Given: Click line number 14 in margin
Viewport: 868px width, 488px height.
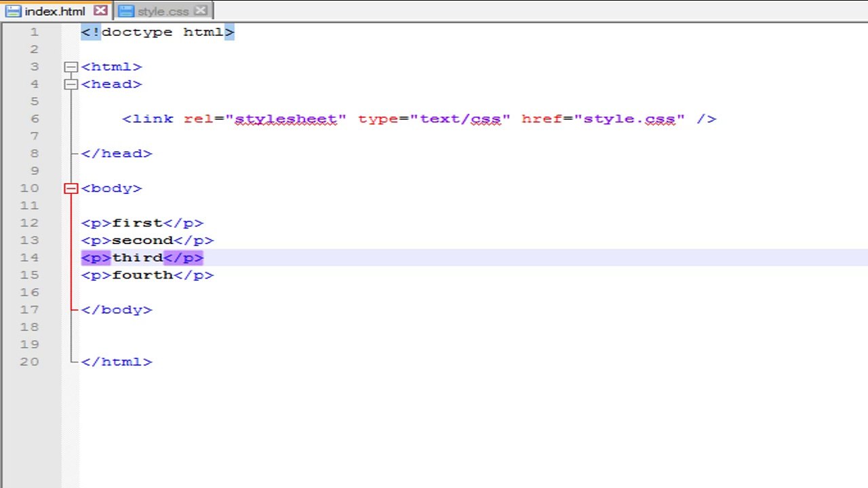Looking at the screenshot, I should coord(30,258).
